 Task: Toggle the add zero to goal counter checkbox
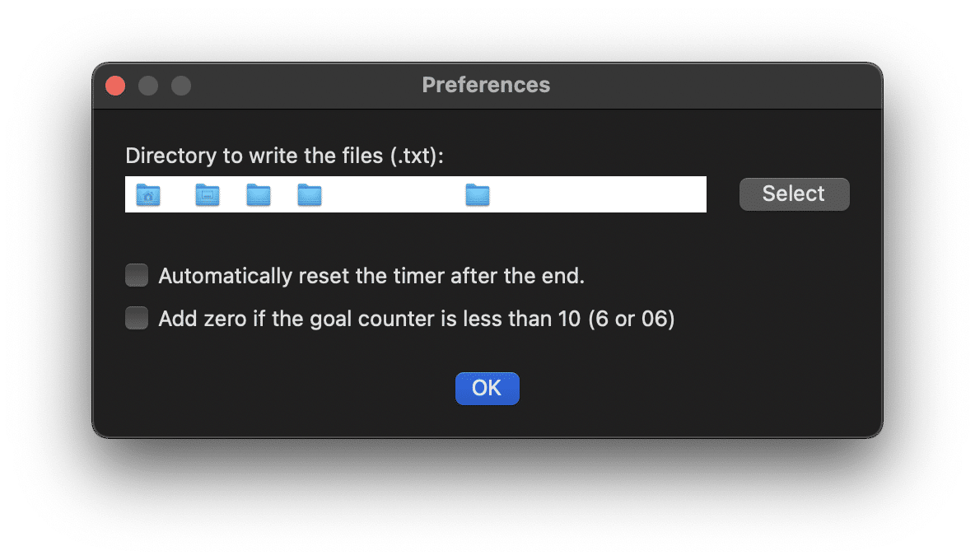[x=137, y=318]
